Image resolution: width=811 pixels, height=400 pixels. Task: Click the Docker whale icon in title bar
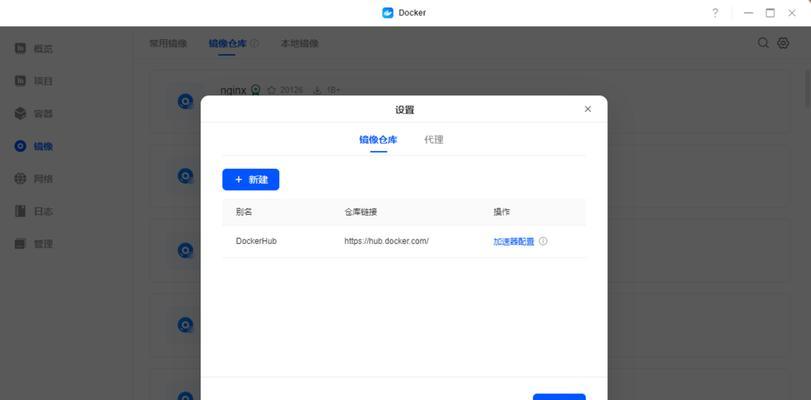pos(387,13)
